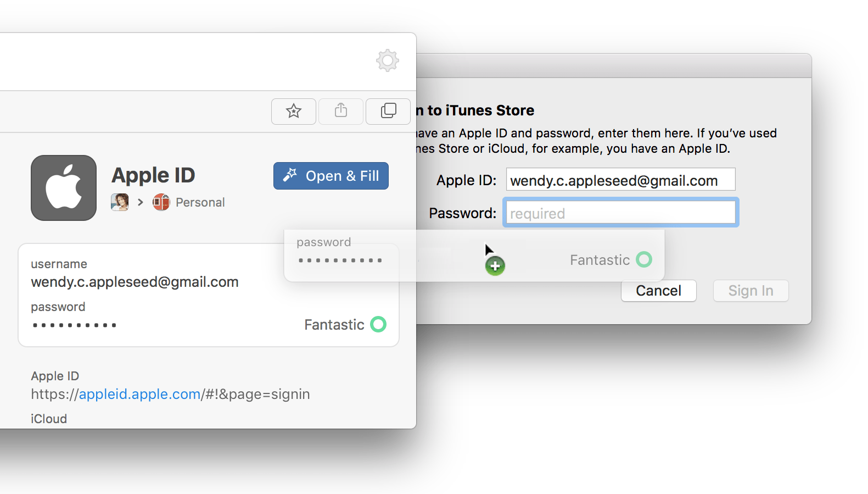
Task: Open item in separate window icon
Action: 388,112
